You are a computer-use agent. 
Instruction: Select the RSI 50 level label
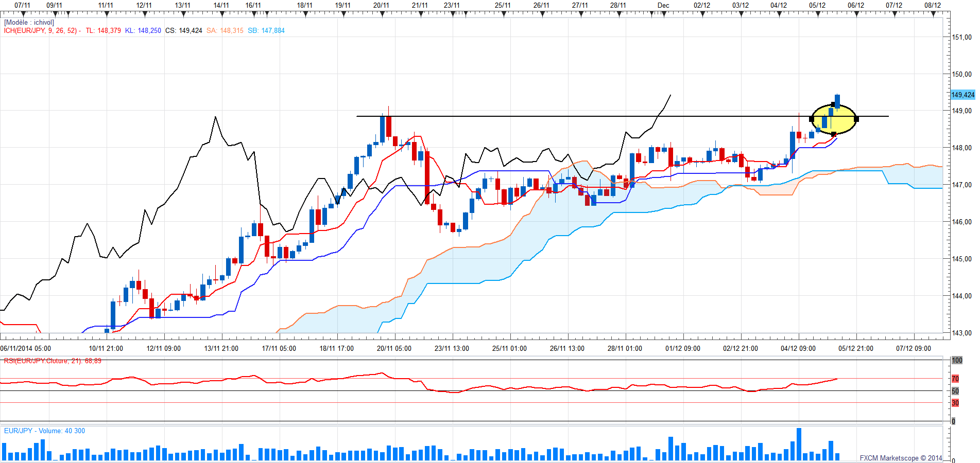pos(955,391)
